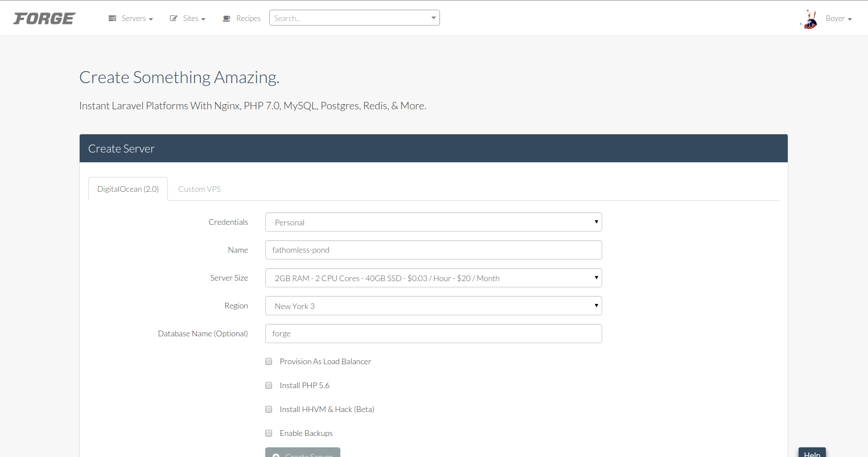Check the Enable Backups option
The width and height of the screenshot is (868, 457).
pos(269,433)
